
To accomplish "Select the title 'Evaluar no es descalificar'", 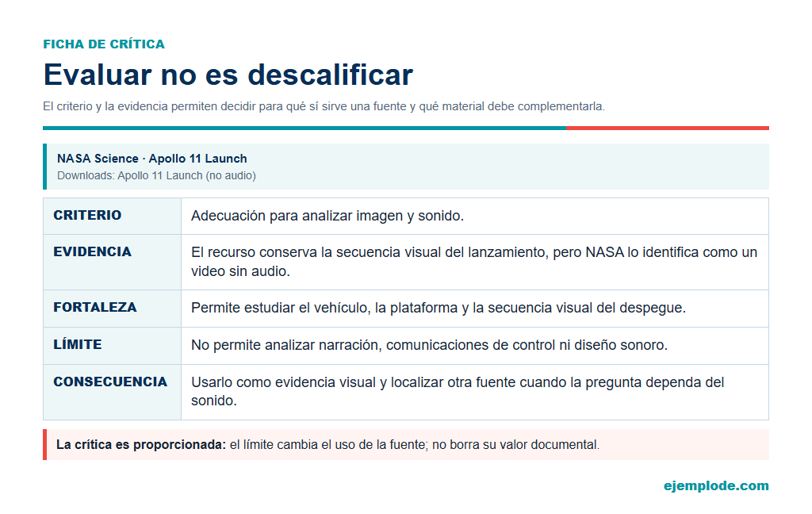I will (228, 75).
